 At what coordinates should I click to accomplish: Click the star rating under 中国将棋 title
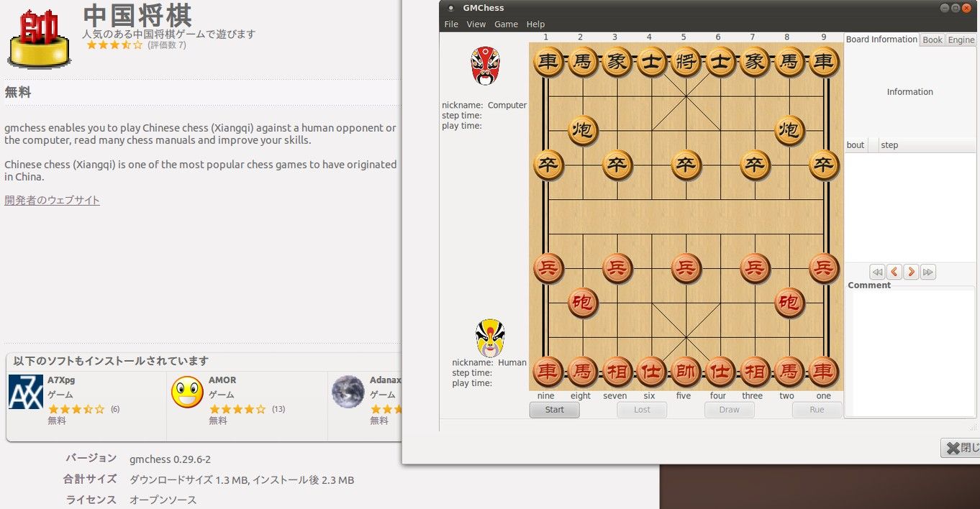114,45
